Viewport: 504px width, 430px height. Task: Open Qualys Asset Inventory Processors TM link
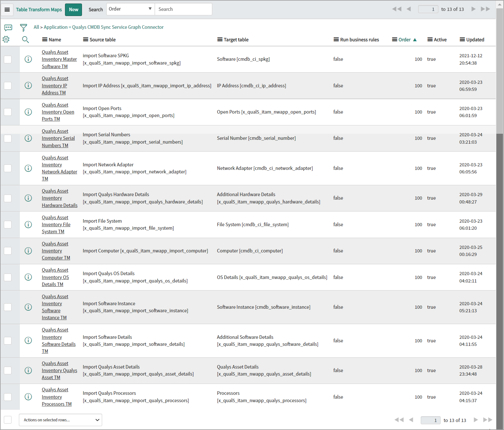click(57, 397)
